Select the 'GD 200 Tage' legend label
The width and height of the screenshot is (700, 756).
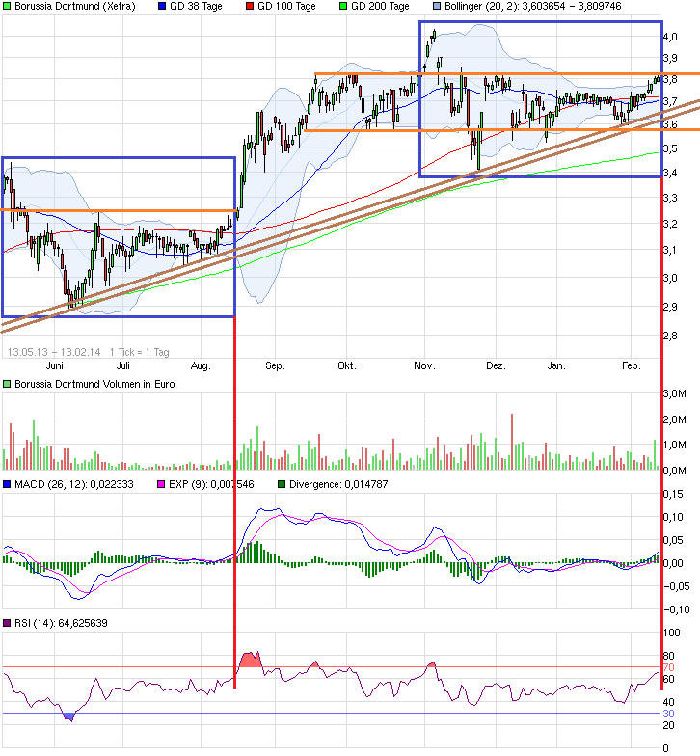point(380,6)
